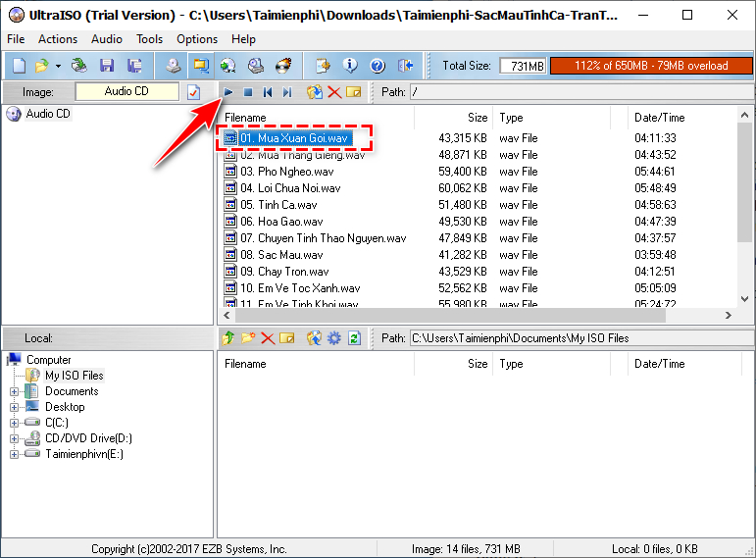
Task: Expand the Taimienphivn(E:) drive node
Action: coord(14,454)
